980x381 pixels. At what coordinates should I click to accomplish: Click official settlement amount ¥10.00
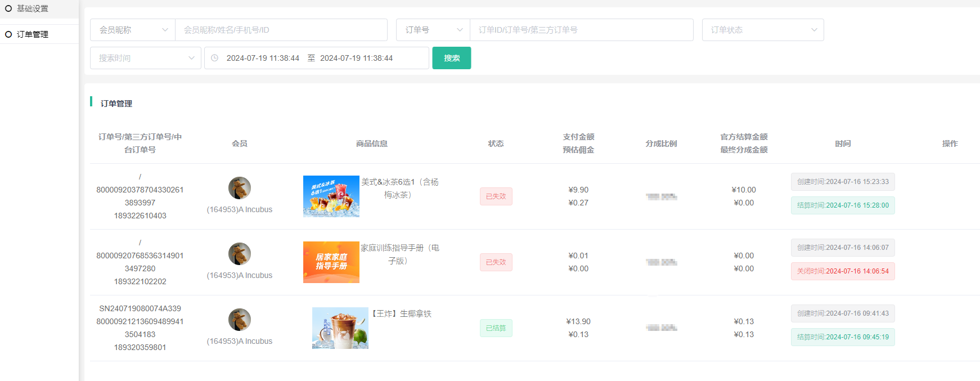point(744,190)
